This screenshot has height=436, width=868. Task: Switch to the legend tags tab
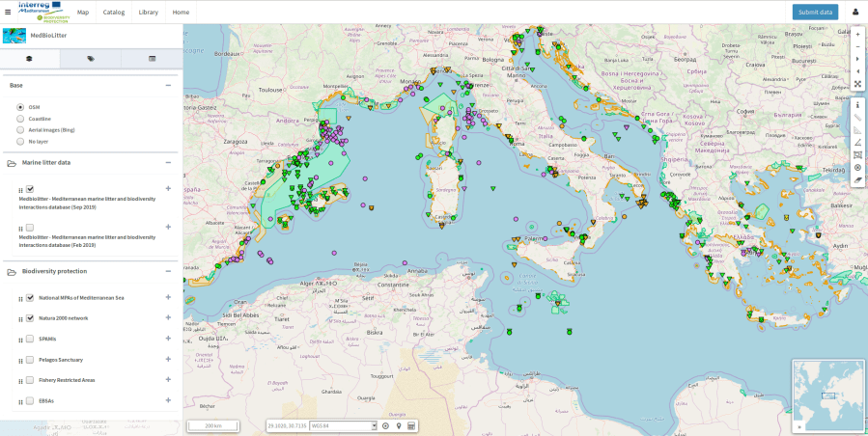click(91, 59)
